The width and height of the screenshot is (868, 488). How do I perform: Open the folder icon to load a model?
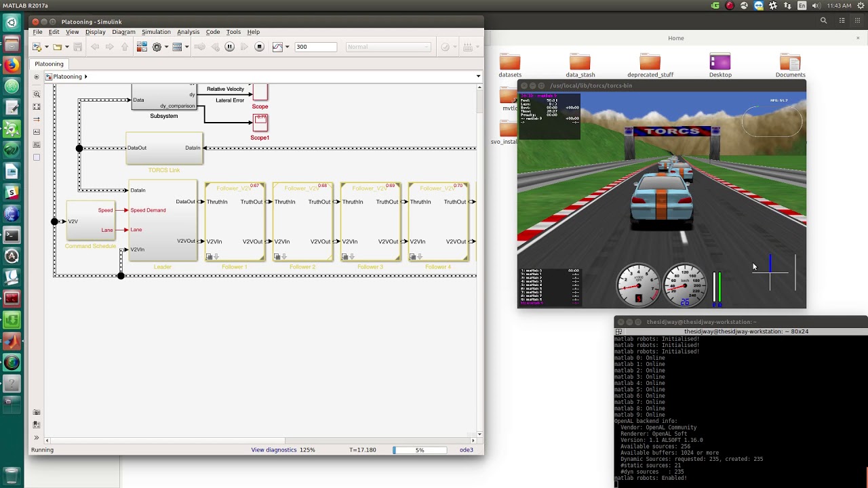tap(57, 47)
